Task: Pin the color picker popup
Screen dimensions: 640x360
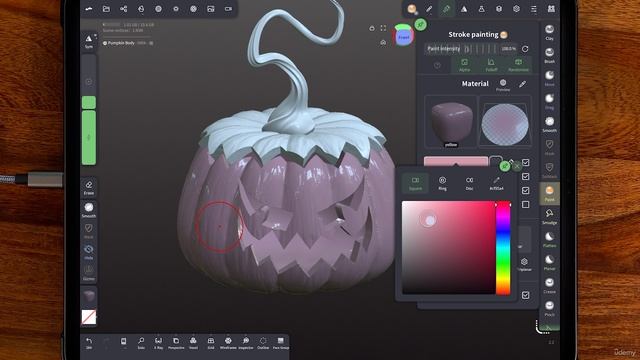Action: [x=505, y=166]
